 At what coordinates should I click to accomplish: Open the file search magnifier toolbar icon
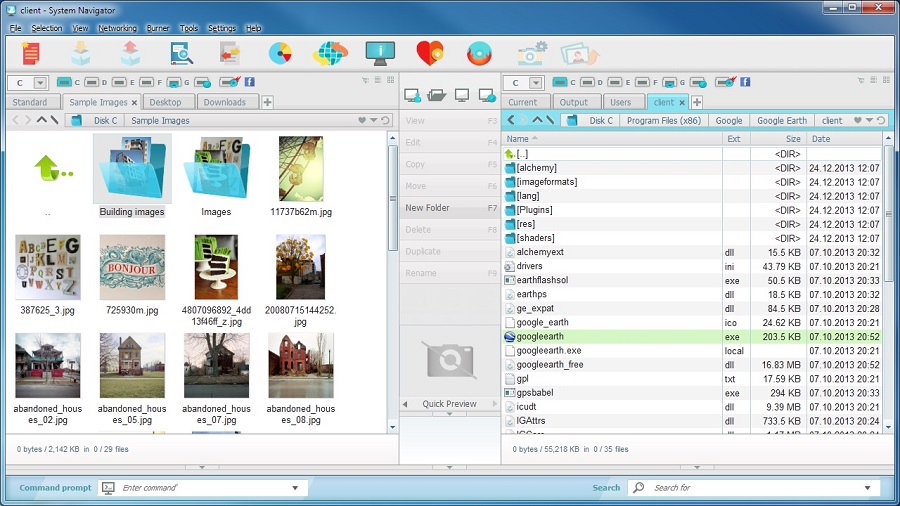[x=182, y=53]
